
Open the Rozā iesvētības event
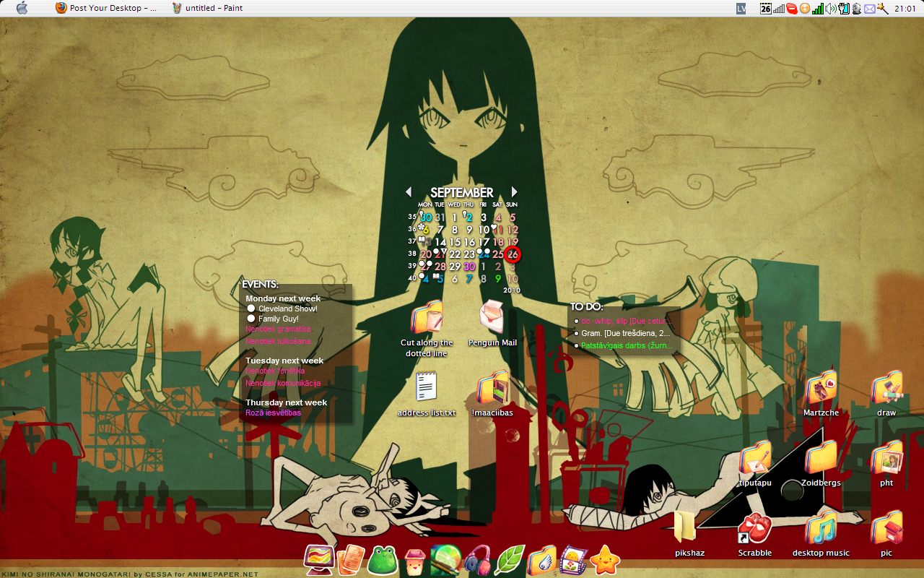coord(273,413)
